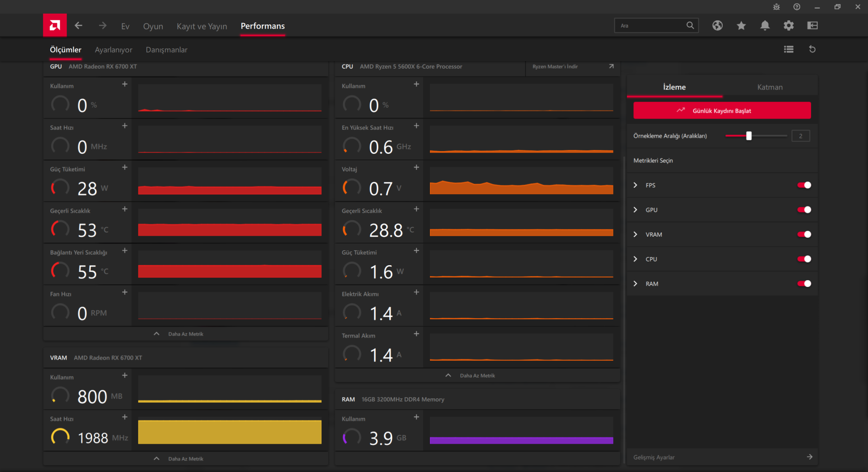Image resolution: width=868 pixels, height=472 pixels.
Task: Click the Örnekleme Aralığı slider handle
Action: coord(749,136)
